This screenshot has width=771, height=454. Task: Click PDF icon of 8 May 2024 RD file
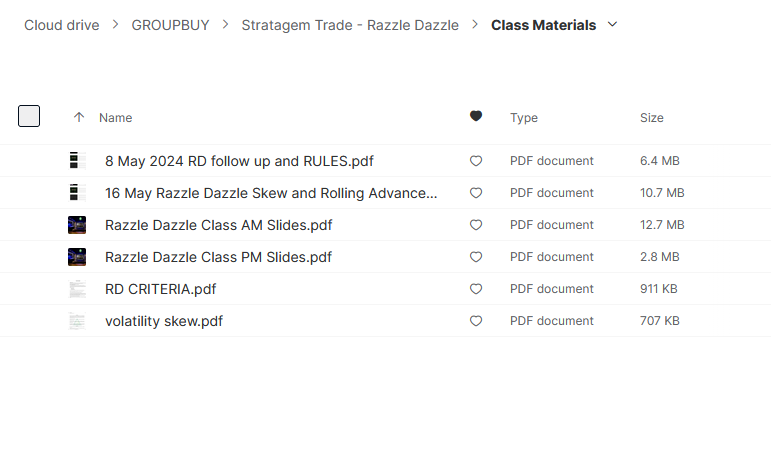[77, 161]
